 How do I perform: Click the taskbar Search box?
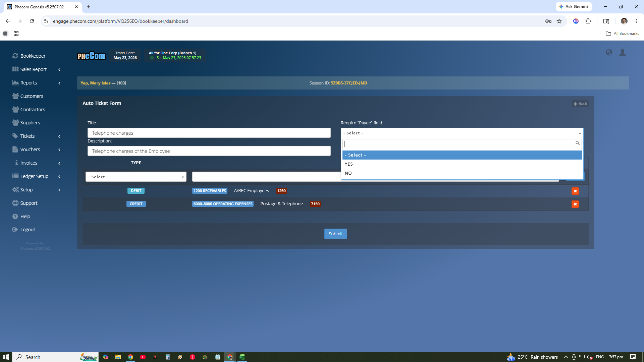pos(55,357)
